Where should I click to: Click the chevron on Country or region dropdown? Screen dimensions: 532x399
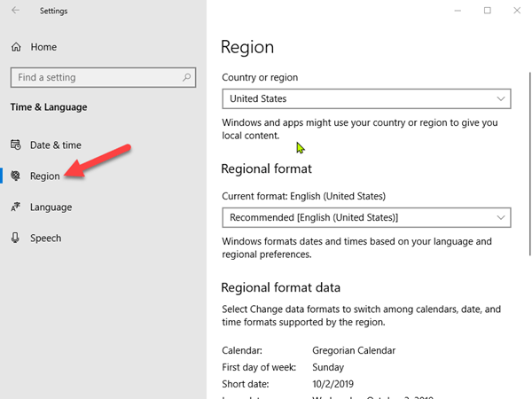click(x=501, y=98)
